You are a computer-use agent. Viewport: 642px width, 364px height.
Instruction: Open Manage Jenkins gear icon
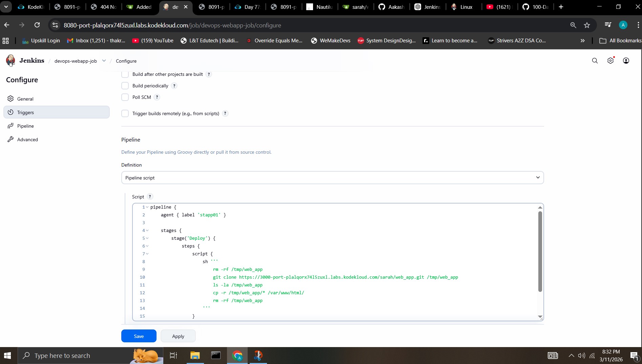tap(610, 61)
